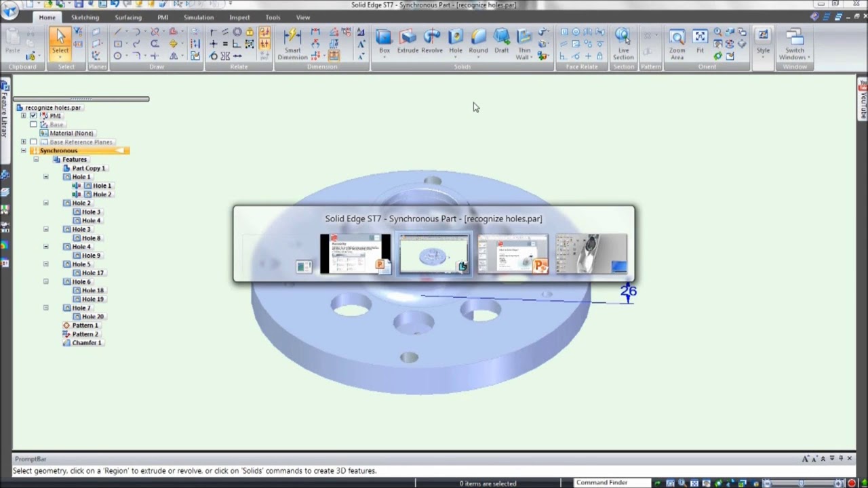The width and height of the screenshot is (868, 488).
Task: Open the Switch Windows dropdown
Action: point(795,43)
